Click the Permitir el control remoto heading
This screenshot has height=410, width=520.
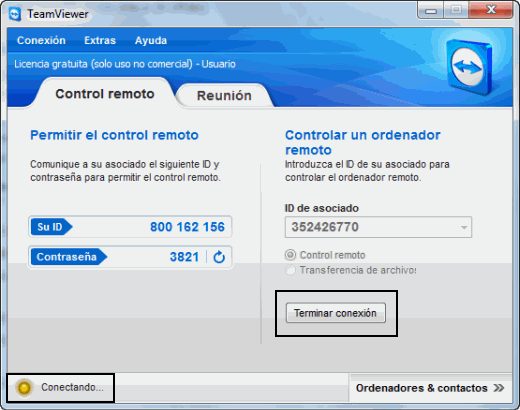tap(114, 135)
